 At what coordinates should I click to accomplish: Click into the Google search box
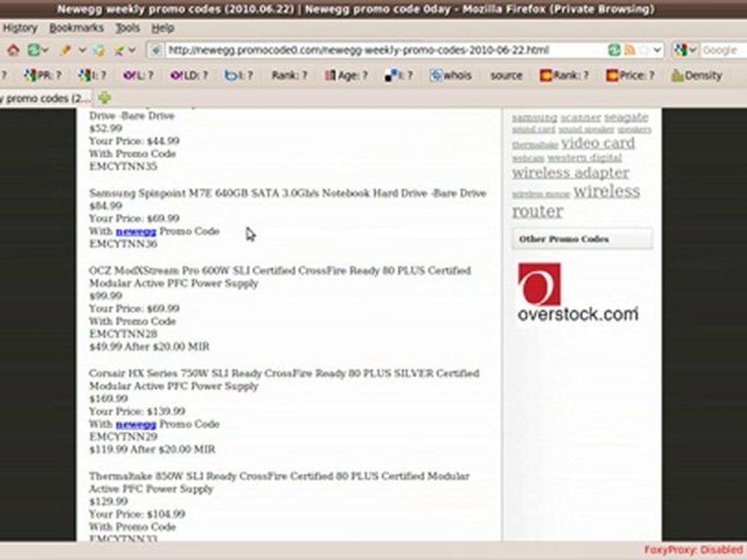(724, 50)
